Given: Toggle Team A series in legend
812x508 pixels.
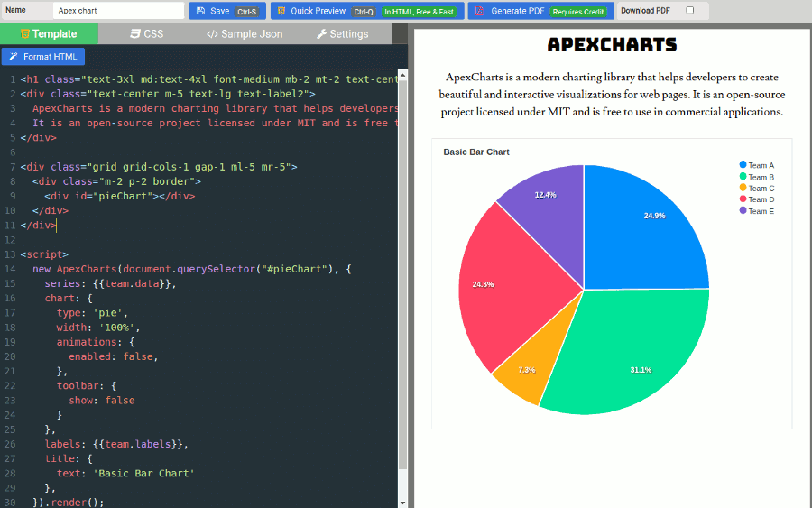Looking at the screenshot, I should click(757, 165).
